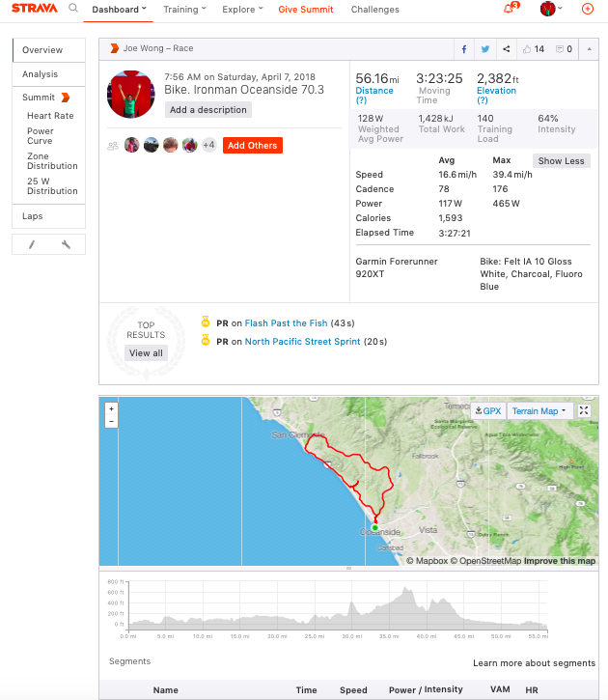This screenshot has height=700, width=608.
Task: Select Laps in the sidebar
Action: click(33, 216)
